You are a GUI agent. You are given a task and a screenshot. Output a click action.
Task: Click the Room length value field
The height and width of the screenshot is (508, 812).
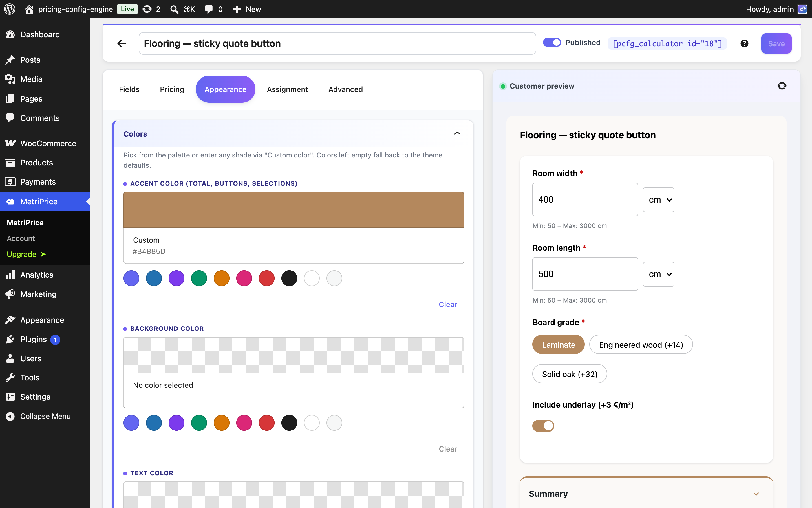point(585,274)
